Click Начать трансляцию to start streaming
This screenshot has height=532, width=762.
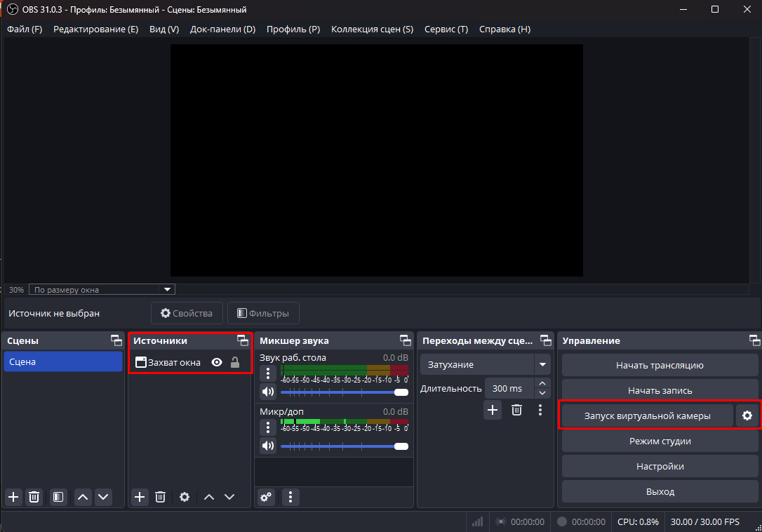[x=660, y=365]
